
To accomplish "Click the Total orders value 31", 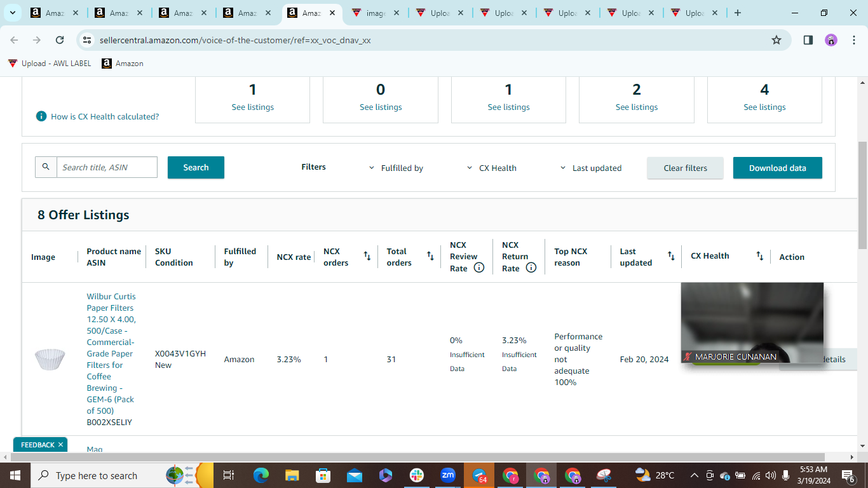I will point(391,359).
